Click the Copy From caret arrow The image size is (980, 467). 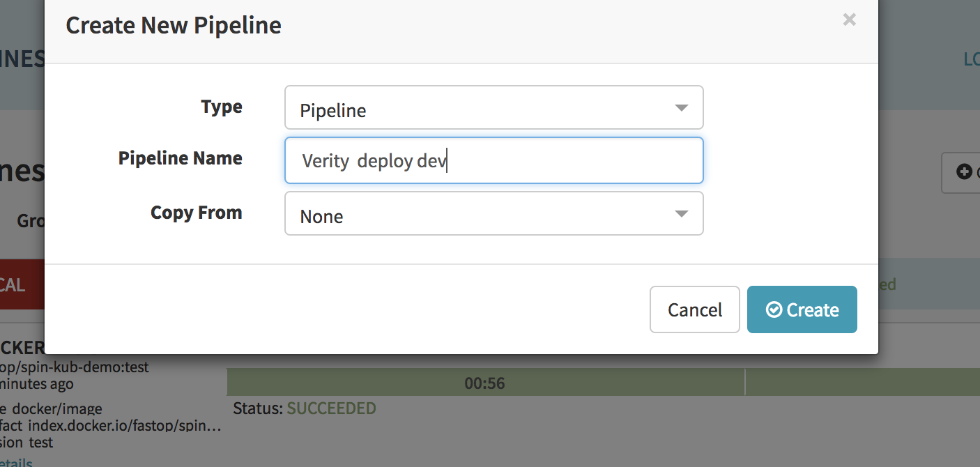click(x=681, y=214)
